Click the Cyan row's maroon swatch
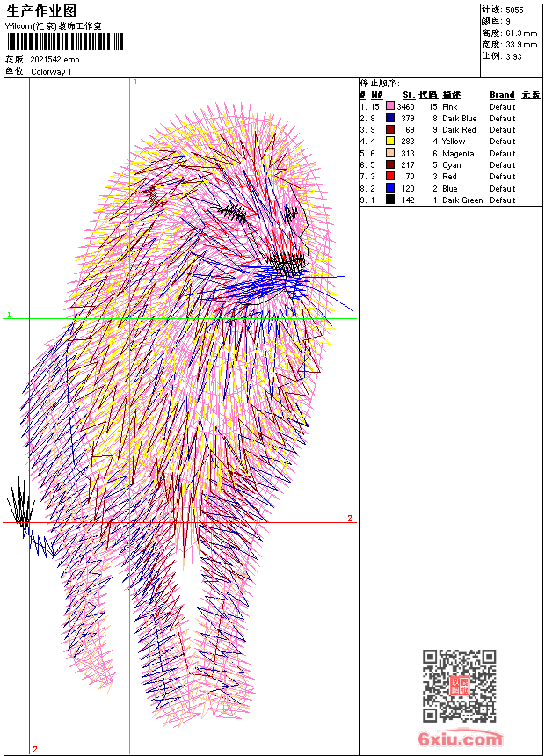This screenshot has height=756, width=545. (390, 164)
